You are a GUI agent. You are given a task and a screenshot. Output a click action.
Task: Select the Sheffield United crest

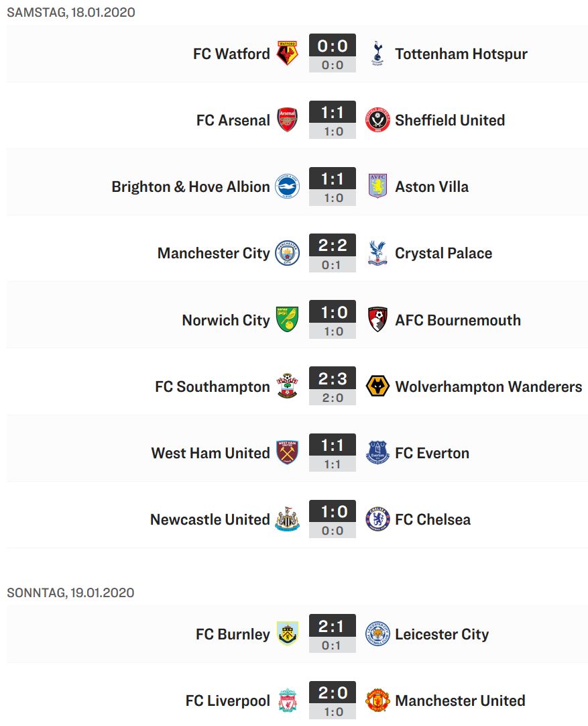coord(377,120)
